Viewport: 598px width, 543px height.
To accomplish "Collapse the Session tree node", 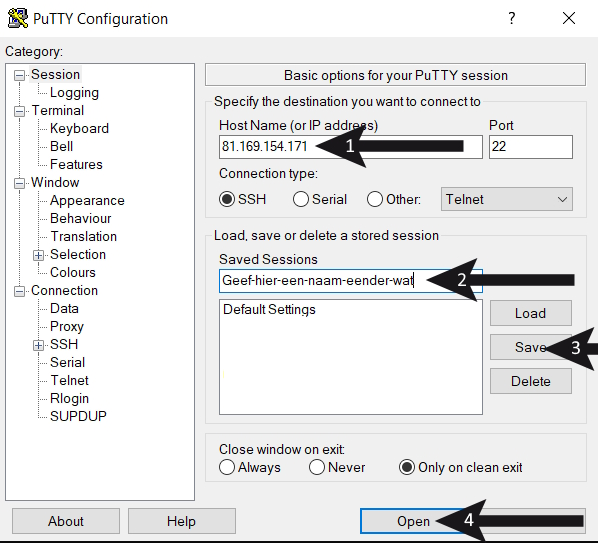I will (x=19, y=75).
